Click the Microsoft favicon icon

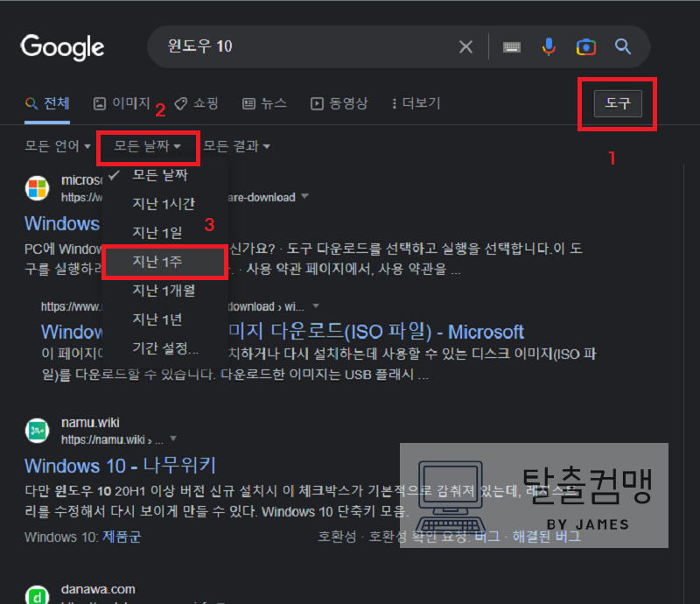pyautogui.click(x=38, y=188)
